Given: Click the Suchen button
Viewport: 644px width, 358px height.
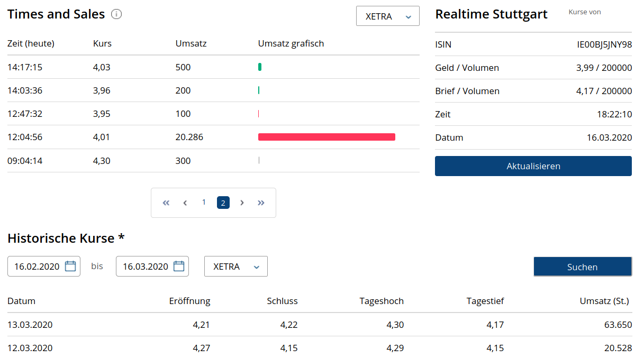Looking at the screenshot, I should point(582,267).
